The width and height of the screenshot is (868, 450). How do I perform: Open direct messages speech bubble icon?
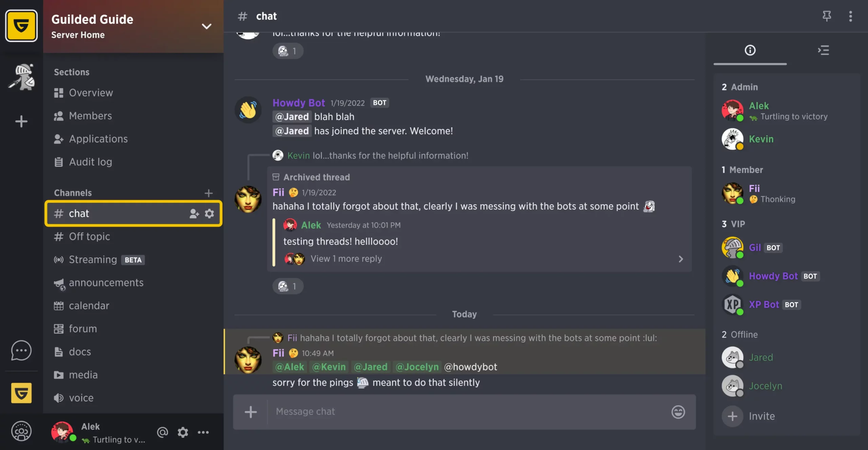[x=21, y=350]
